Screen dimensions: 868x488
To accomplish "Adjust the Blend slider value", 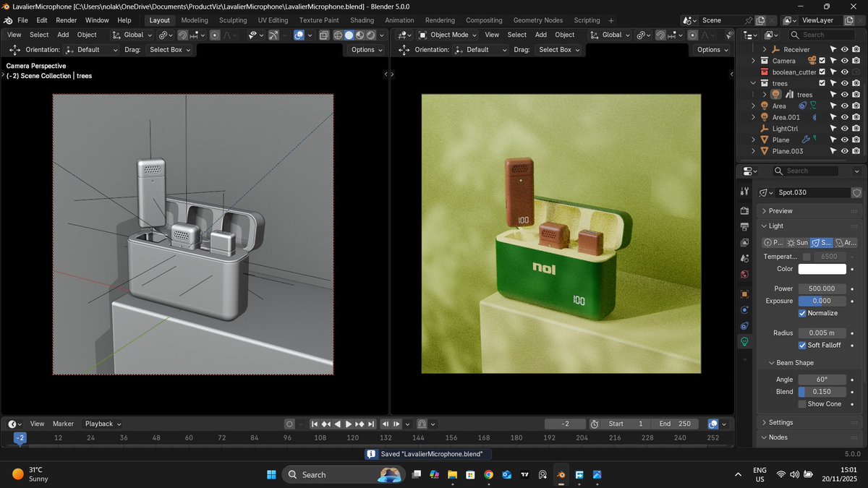I will coord(822,391).
